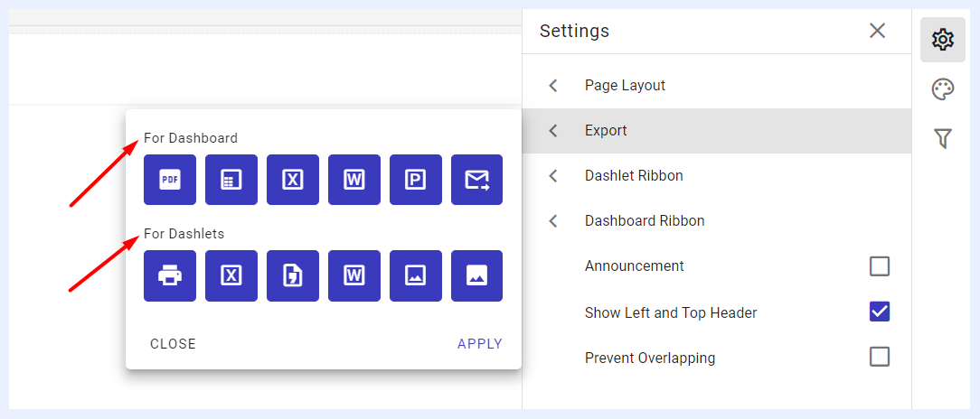This screenshot has width=980, height=419.
Task: Select dashboard PowerPoint export icon
Action: click(416, 180)
